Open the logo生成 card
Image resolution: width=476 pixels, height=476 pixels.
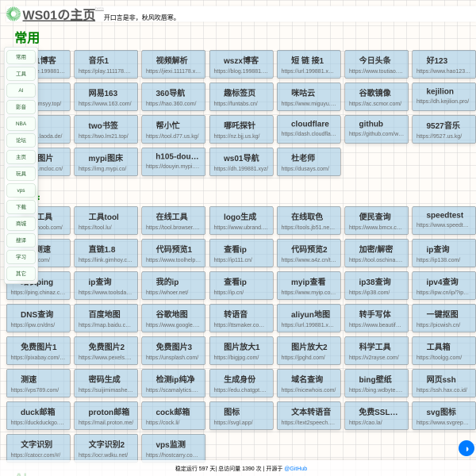pyautogui.click(x=241, y=221)
